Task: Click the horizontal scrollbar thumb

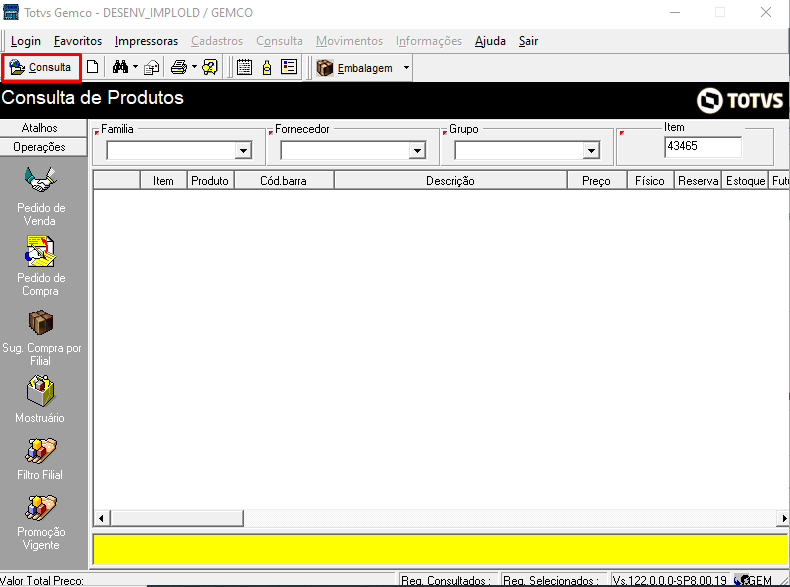Action: coord(177,518)
